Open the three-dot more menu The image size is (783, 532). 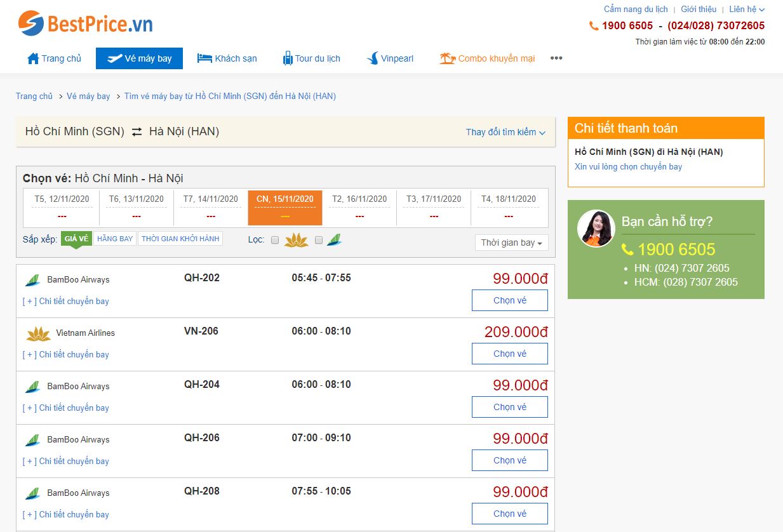tap(556, 58)
